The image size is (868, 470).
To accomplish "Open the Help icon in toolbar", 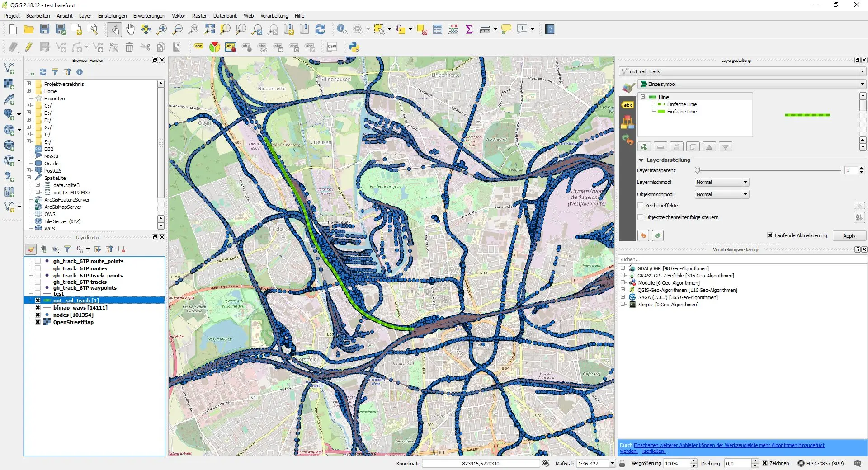I will [x=549, y=29].
